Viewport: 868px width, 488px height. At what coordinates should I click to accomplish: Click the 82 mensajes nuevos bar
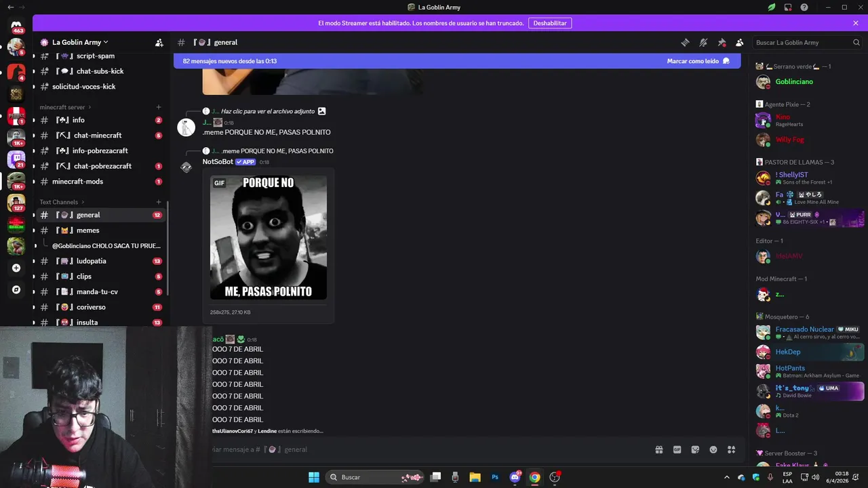457,61
